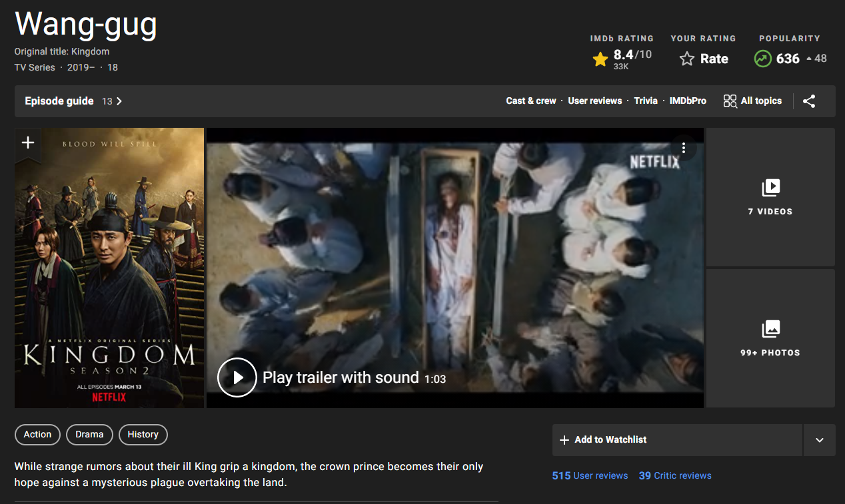View the popularity trend icon

762,59
